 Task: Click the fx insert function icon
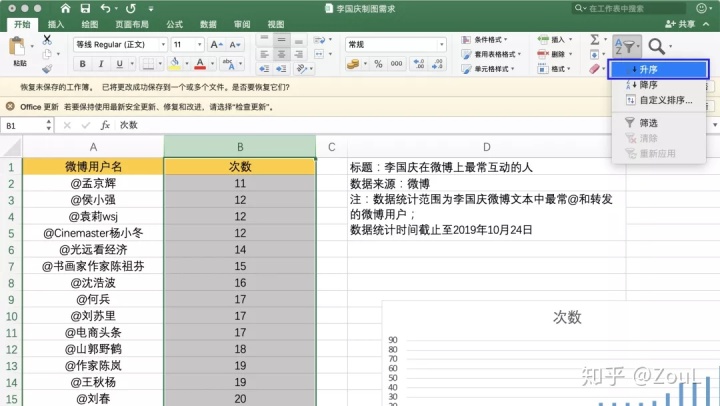point(105,125)
